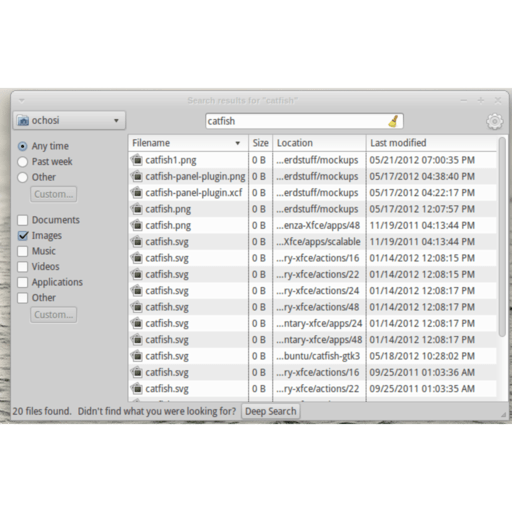Uncheck the Images checkbox

(23, 236)
